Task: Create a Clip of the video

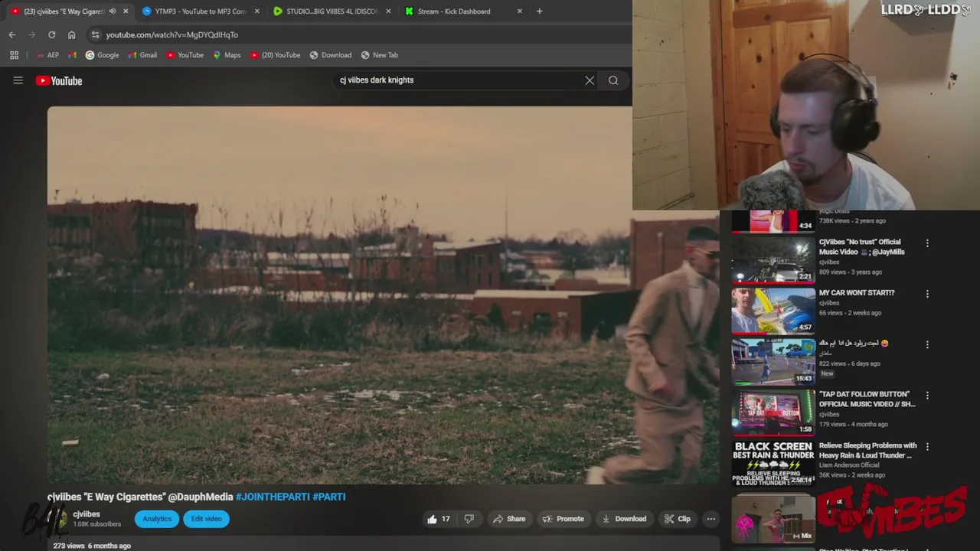Action: 678,519
